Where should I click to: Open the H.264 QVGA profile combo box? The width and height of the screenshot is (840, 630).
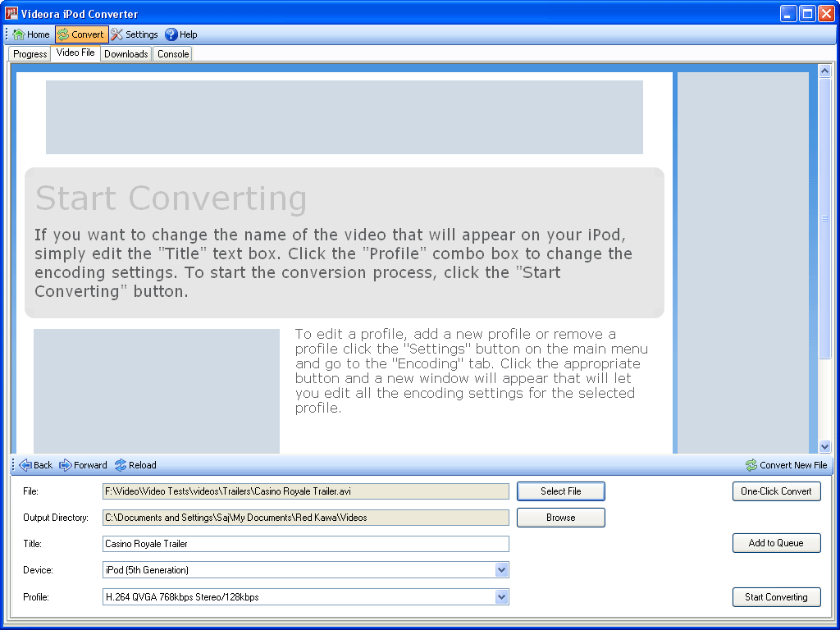point(305,597)
